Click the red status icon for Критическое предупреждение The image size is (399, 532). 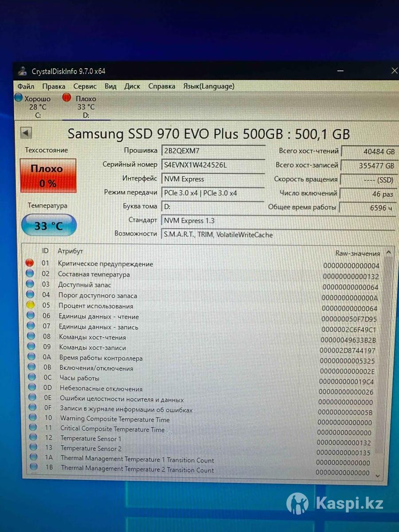click(30, 263)
